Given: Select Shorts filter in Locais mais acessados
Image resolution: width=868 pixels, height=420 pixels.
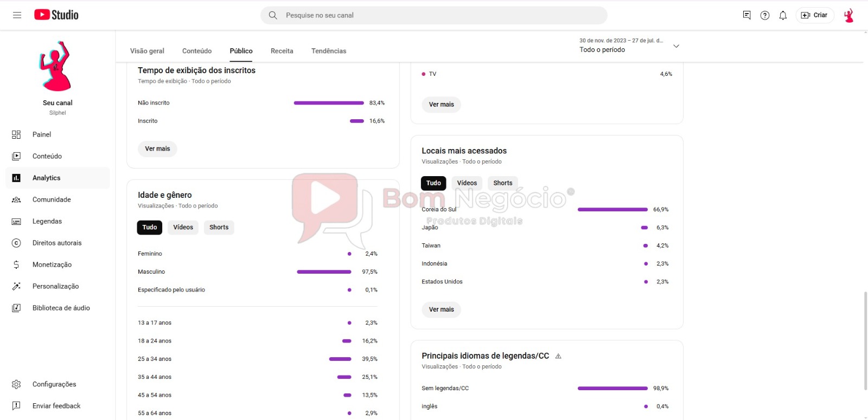Looking at the screenshot, I should tap(503, 183).
